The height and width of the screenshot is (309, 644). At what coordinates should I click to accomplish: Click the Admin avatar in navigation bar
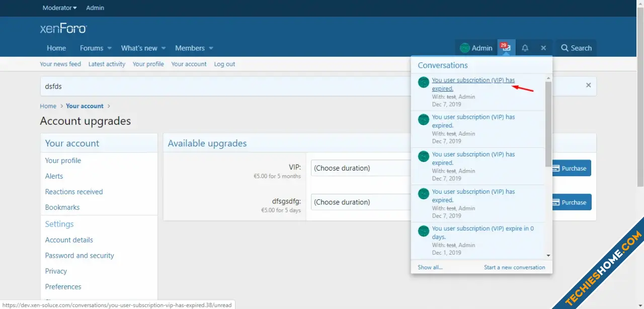pyautogui.click(x=464, y=48)
